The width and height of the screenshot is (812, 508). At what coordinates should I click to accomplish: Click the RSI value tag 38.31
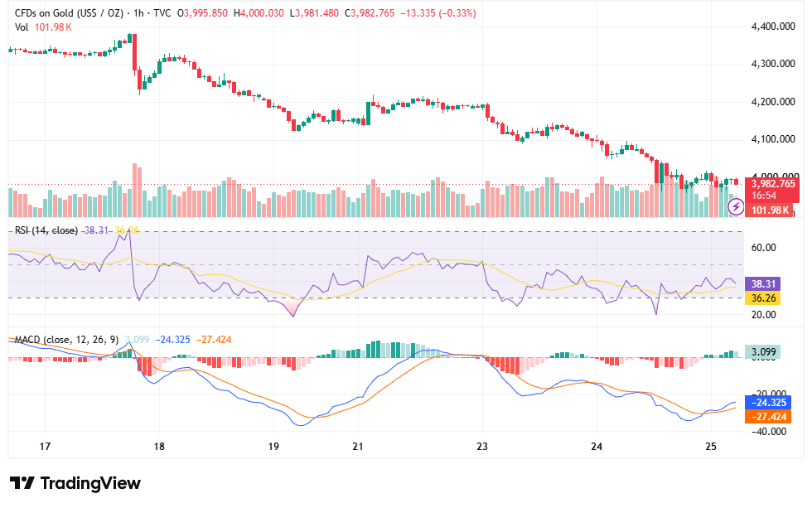point(763,283)
